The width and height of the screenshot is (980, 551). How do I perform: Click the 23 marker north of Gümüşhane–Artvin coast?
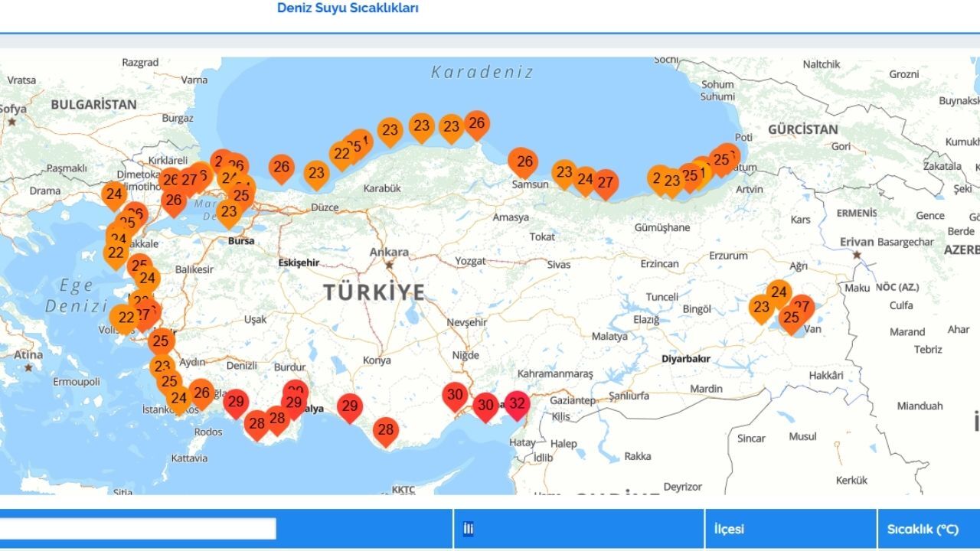coord(672,182)
